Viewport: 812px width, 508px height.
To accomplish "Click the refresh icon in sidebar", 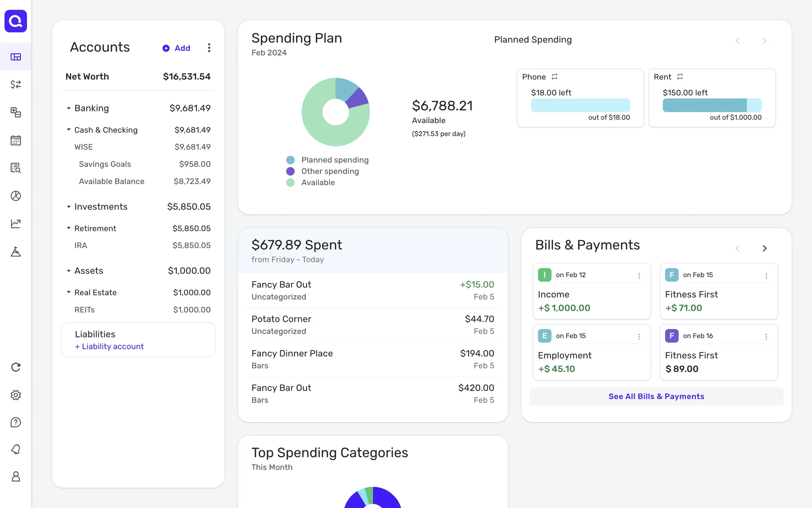I will 16,367.
